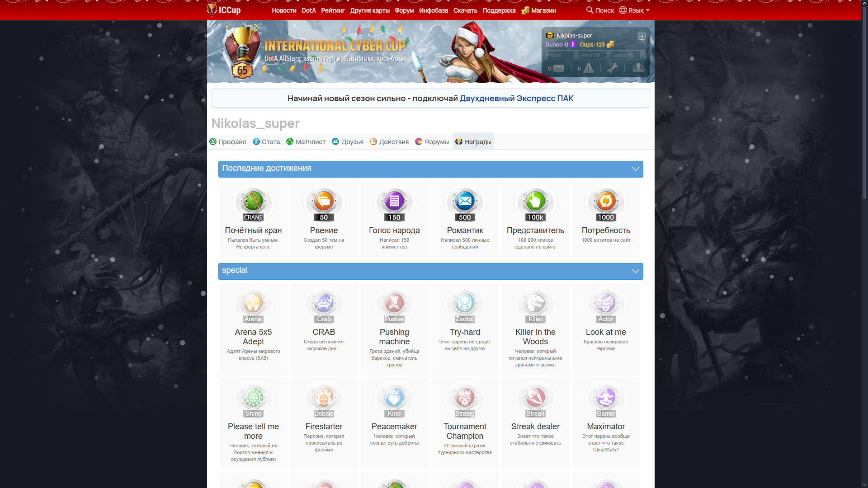Follow the Двухдневный Экспресс ПАК link
This screenshot has width=868, height=488.
pyautogui.click(x=516, y=99)
